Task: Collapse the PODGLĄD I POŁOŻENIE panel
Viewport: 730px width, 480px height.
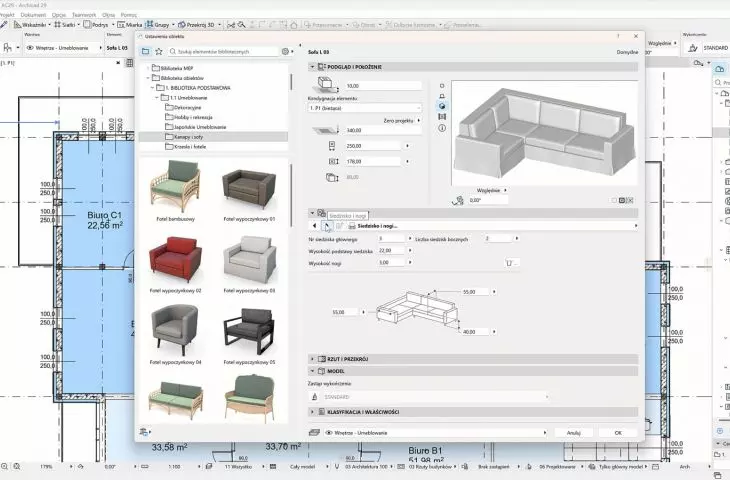Action: (x=312, y=67)
